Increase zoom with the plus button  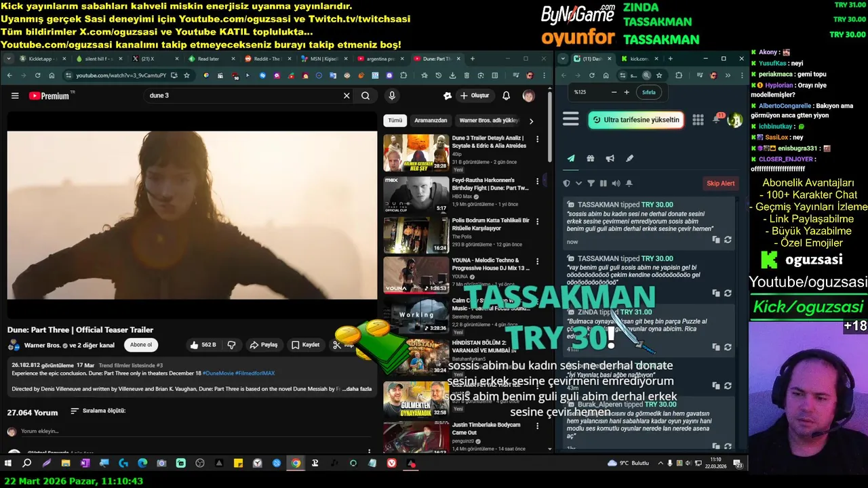click(x=627, y=92)
